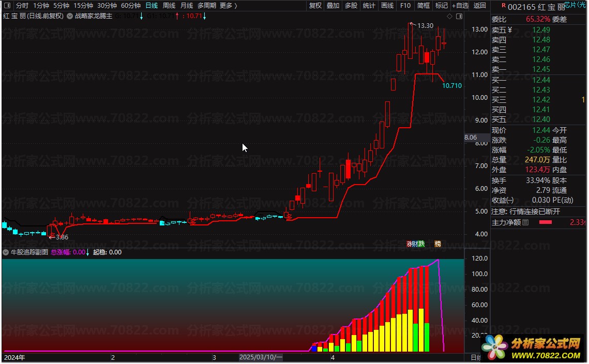
Task: Click the 买二 price 12.43
Action: pyautogui.click(x=541, y=90)
